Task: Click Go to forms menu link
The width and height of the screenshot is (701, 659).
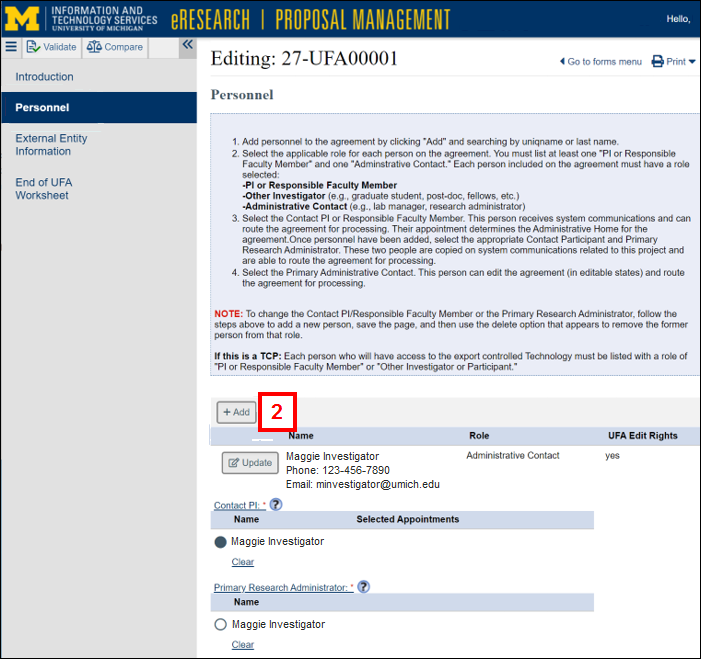Action: coord(601,62)
